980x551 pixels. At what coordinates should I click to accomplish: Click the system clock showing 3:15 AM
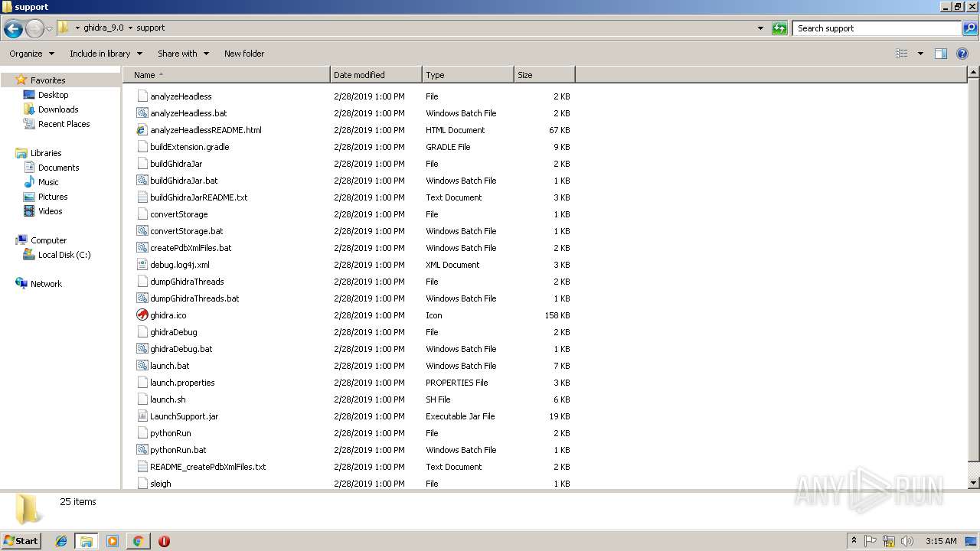941,541
